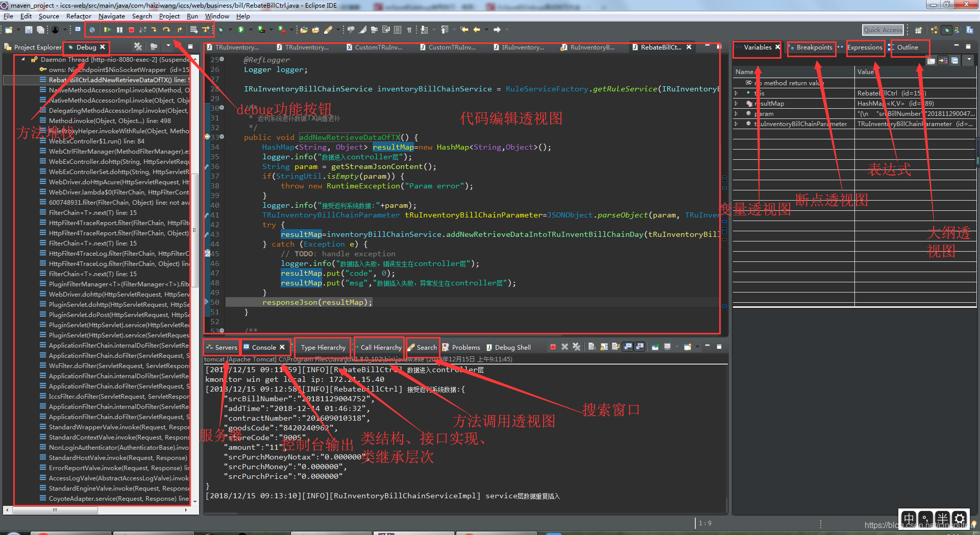
Task: Terminate the debug session via red square icon
Action: coord(131,30)
